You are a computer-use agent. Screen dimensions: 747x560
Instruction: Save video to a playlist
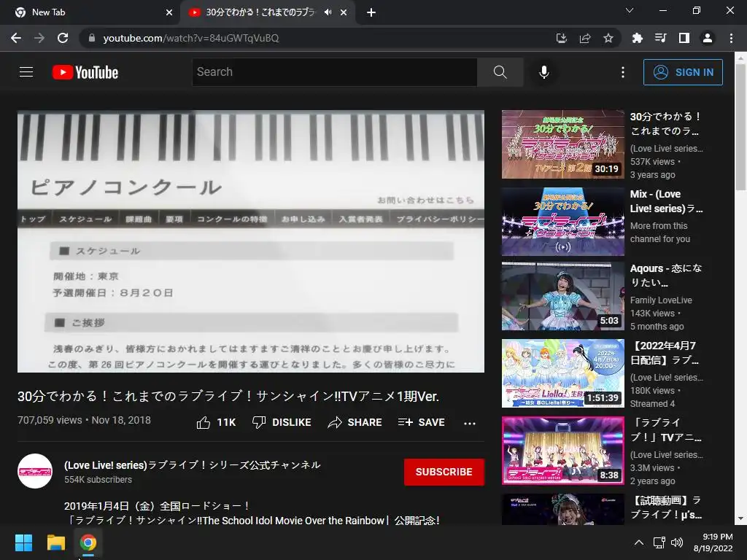coord(421,422)
